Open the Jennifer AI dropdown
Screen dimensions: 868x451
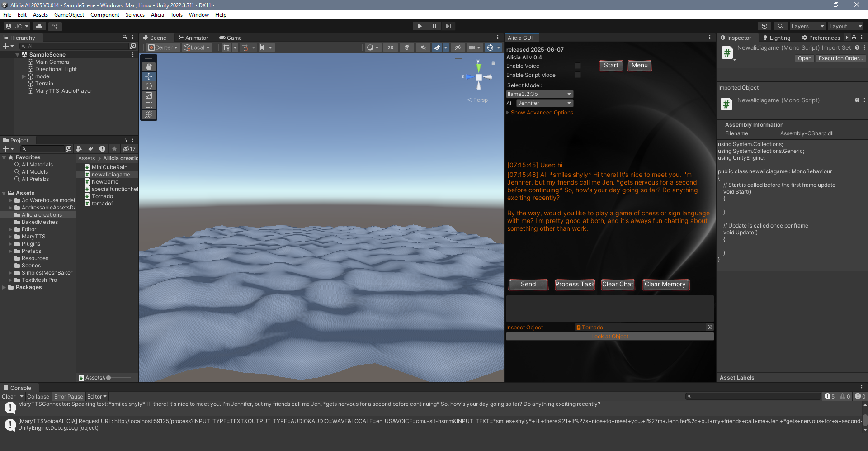[x=545, y=103]
